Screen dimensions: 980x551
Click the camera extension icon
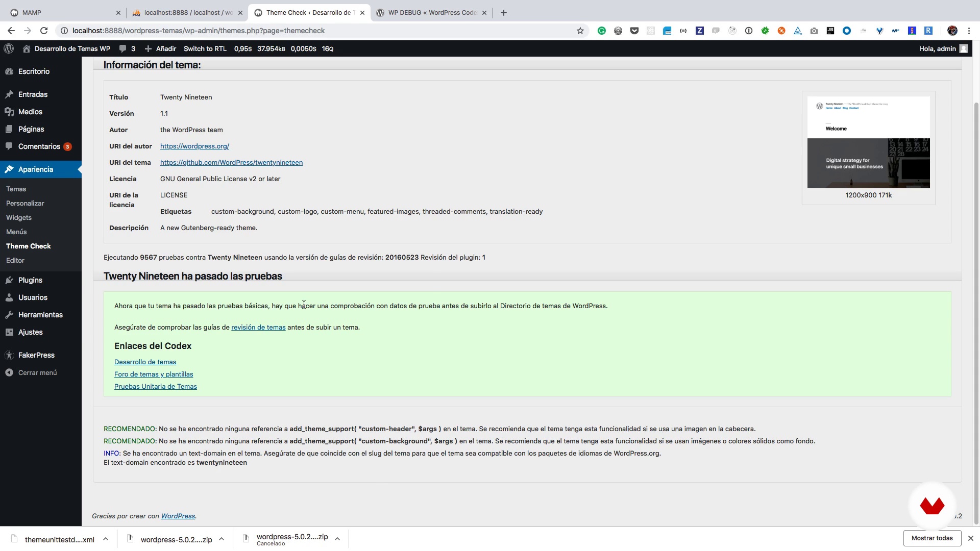[814, 31]
